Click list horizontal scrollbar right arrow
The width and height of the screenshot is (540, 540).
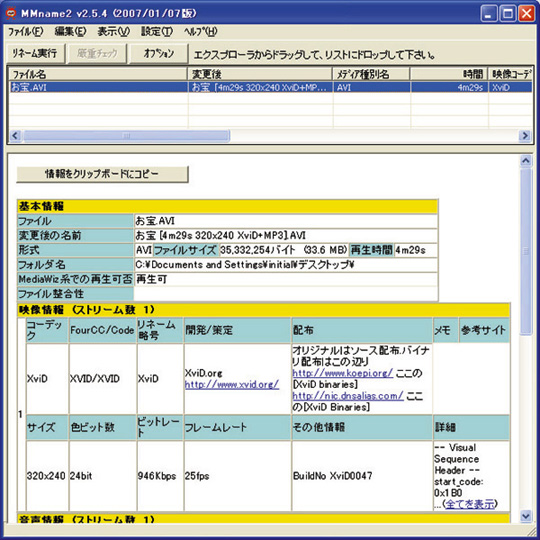pyautogui.click(x=525, y=135)
